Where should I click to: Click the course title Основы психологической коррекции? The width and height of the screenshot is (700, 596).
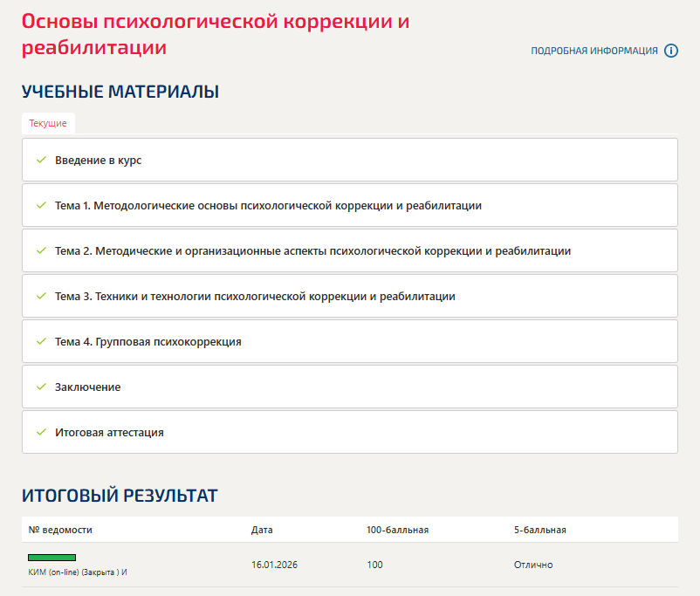pyautogui.click(x=216, y=34)
